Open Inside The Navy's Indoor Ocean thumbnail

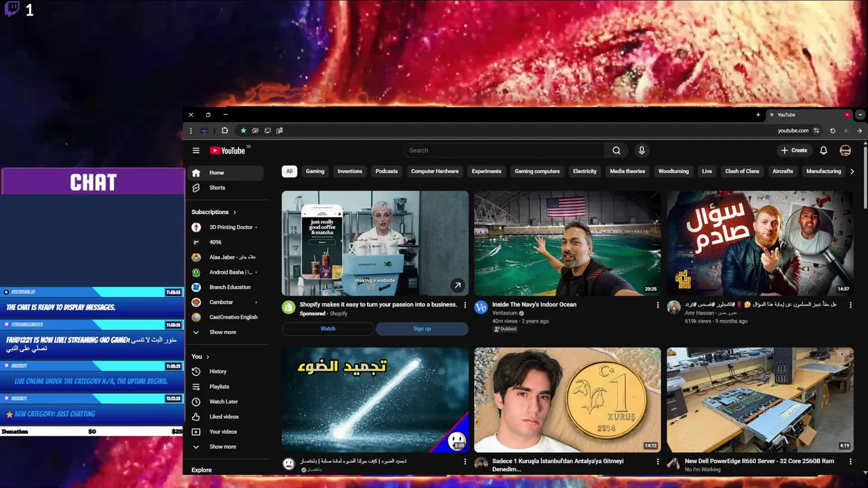[568, 243]
